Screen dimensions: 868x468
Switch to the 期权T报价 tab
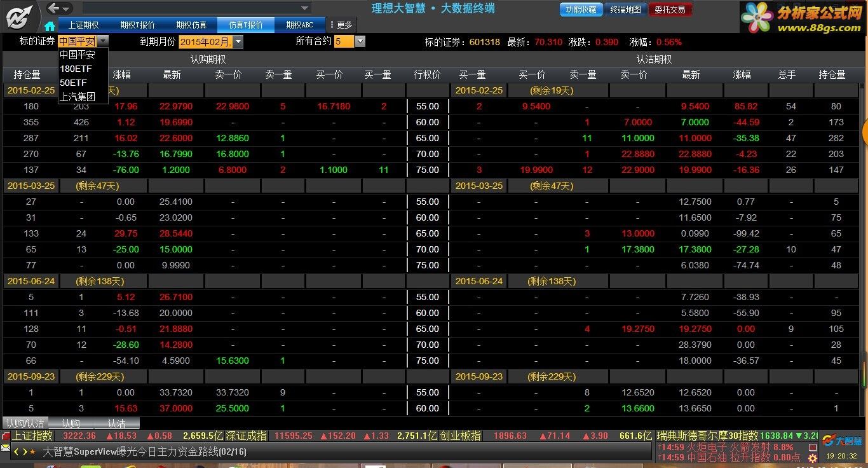coord(137,25)
